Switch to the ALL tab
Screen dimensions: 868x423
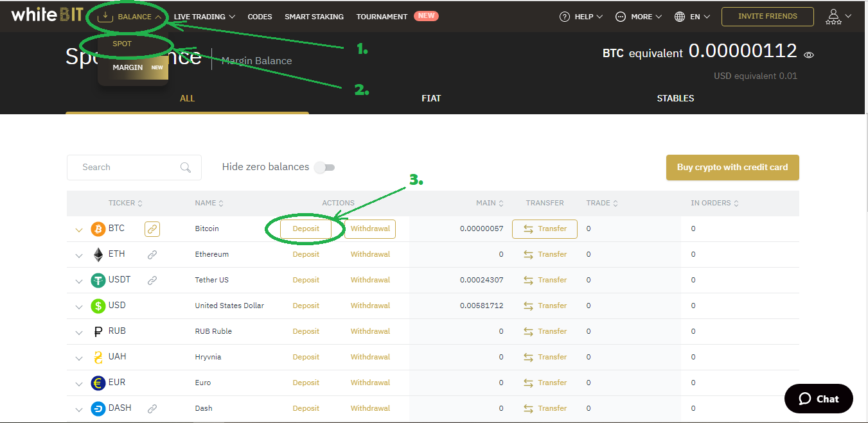(x=187, y=98)
